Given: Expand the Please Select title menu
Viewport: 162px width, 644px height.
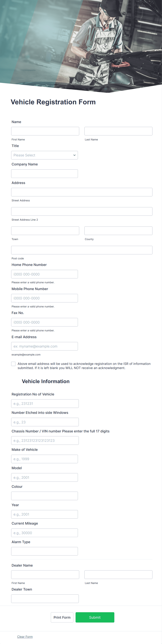Looking at the screenshot, I should click(44, 155).
